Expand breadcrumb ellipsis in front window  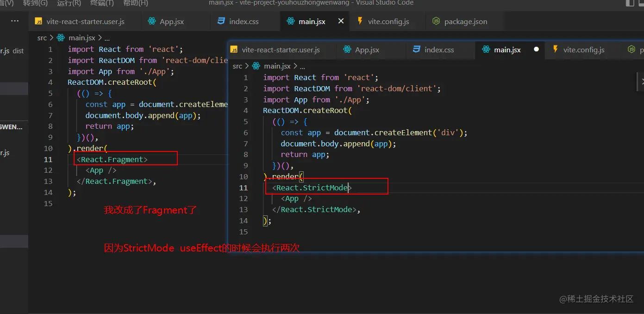[302, 66]
